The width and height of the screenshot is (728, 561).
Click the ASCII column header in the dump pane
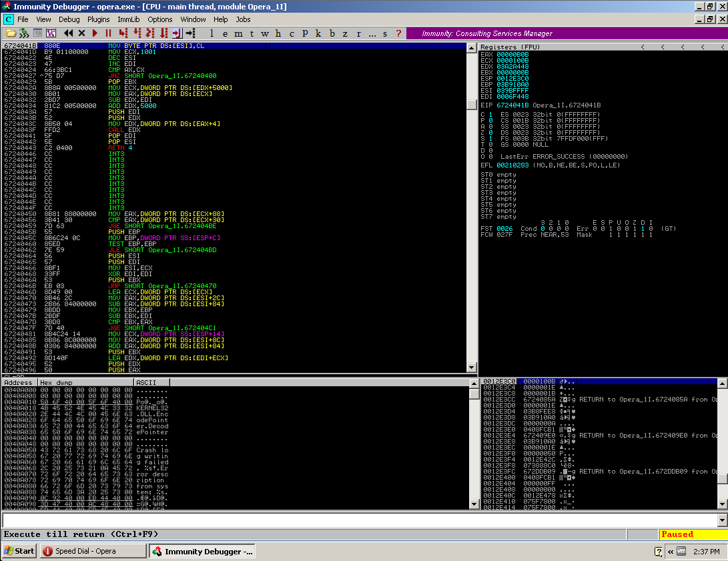(151, 382)
